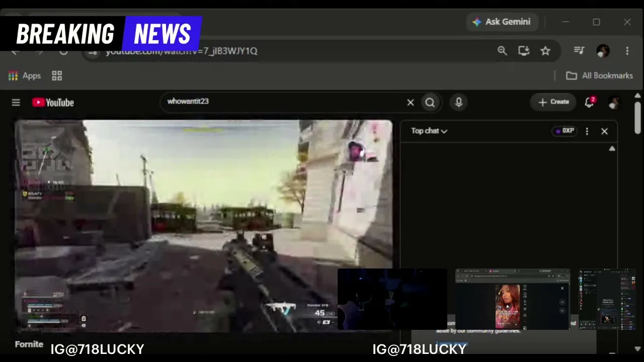Open the Chrome profile avatar
This screenshot has height=362, width=644.
pos(603,51)
